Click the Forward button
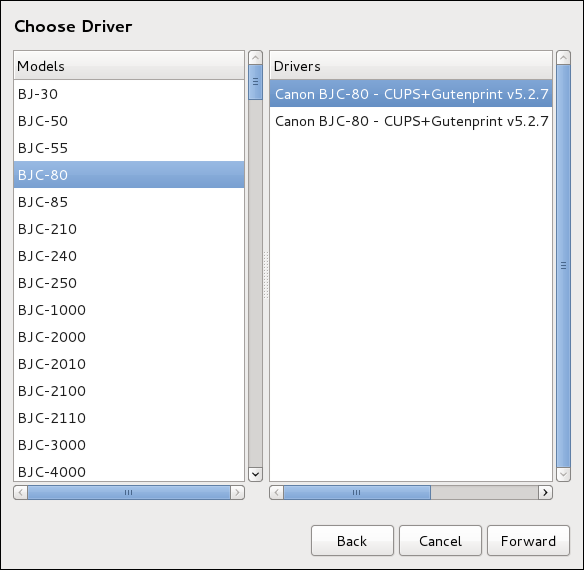The image size is (584, 570). 528,541
